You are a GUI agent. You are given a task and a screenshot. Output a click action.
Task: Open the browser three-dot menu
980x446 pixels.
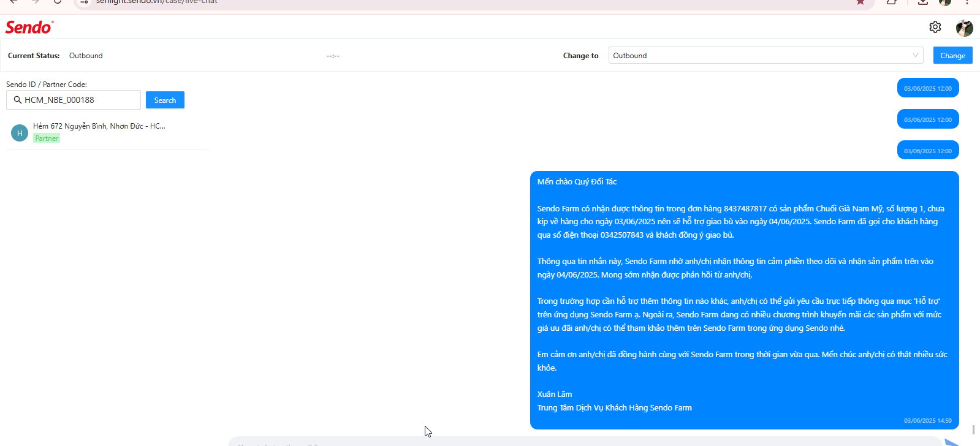coord(967,2)
